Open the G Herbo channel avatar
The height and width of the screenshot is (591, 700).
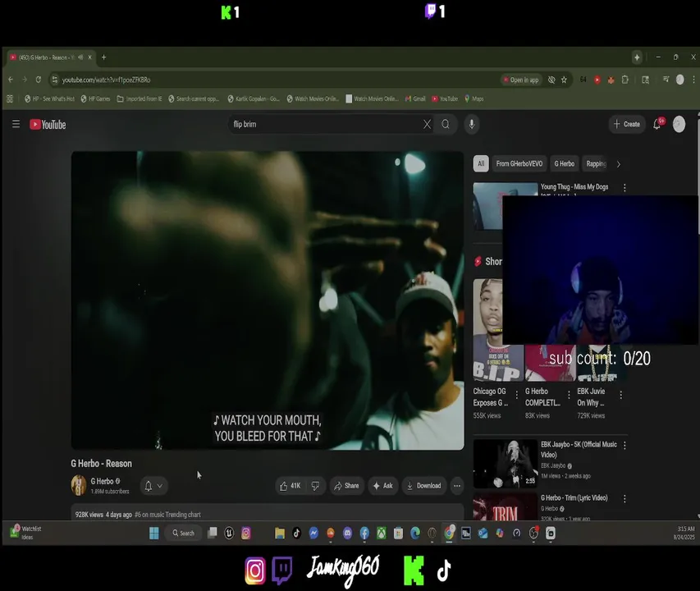(x=79, y=485)
